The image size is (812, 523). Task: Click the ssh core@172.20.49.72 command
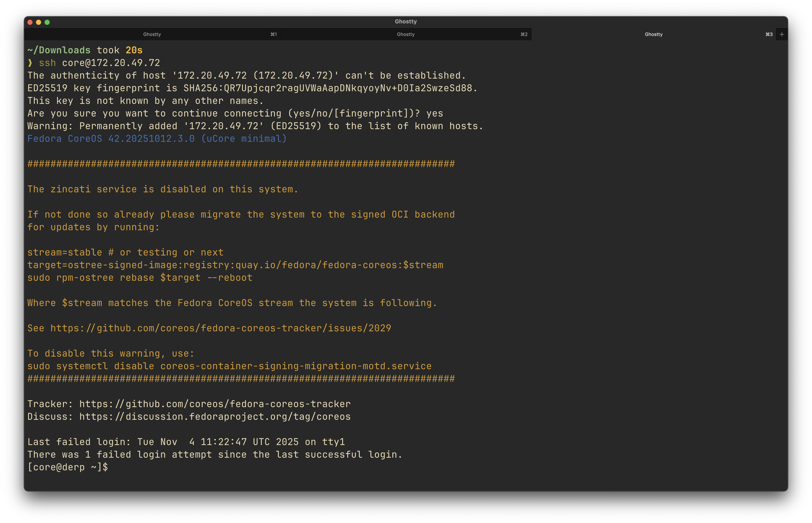tap(99, 63)
